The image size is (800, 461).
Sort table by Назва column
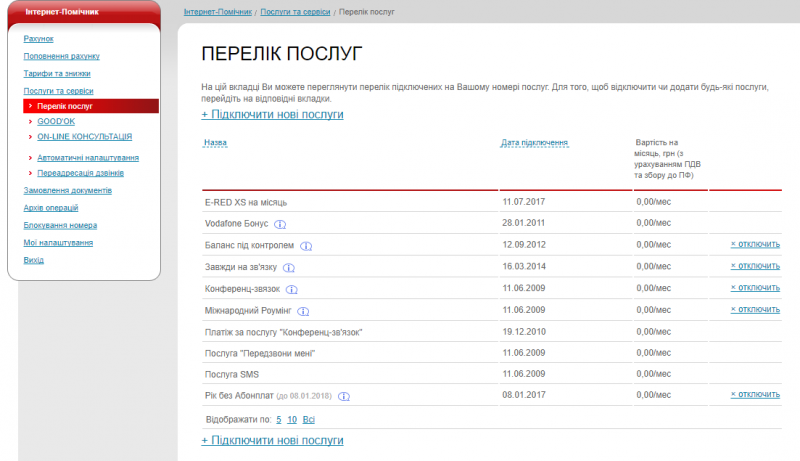coord(214,143)
